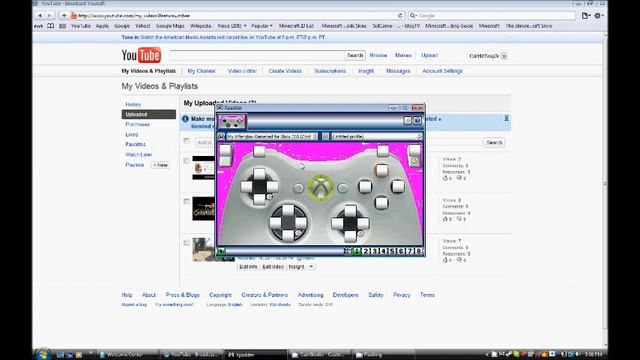The width and height of the screenshot is (640, 360).
Task: Click the Back button assignment box on the controller
Action: [298, 188]
